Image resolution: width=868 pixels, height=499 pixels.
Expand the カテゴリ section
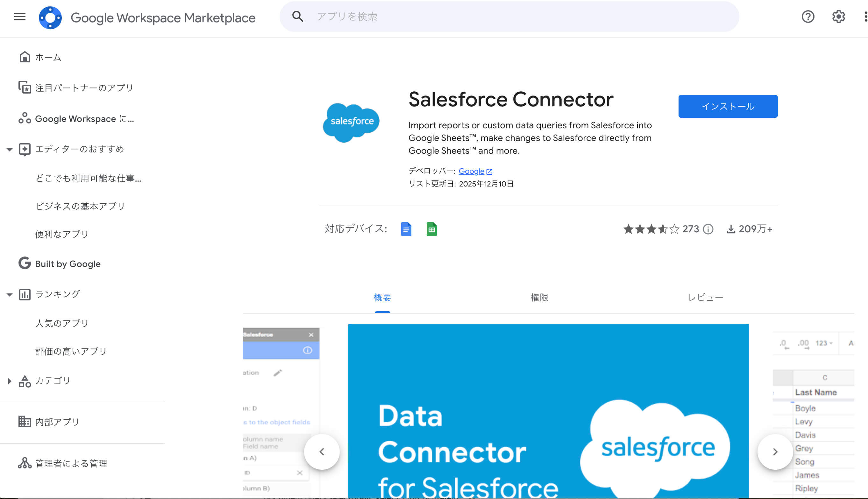pos(9,380)
